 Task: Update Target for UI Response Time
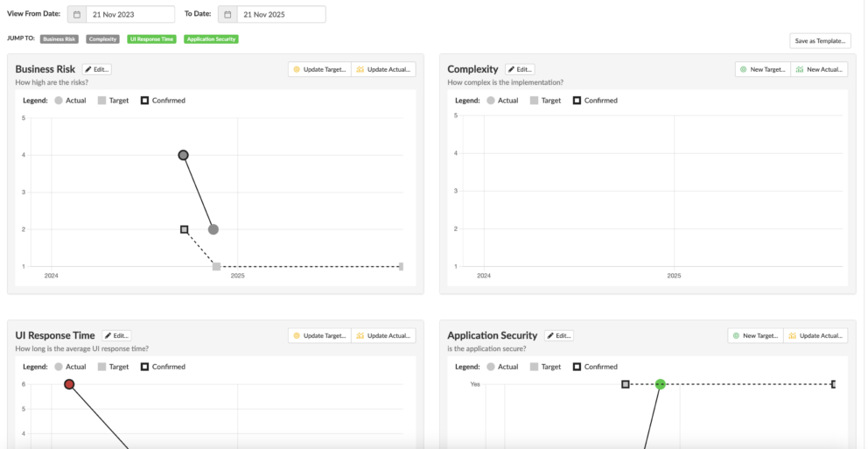coord(319,335)
